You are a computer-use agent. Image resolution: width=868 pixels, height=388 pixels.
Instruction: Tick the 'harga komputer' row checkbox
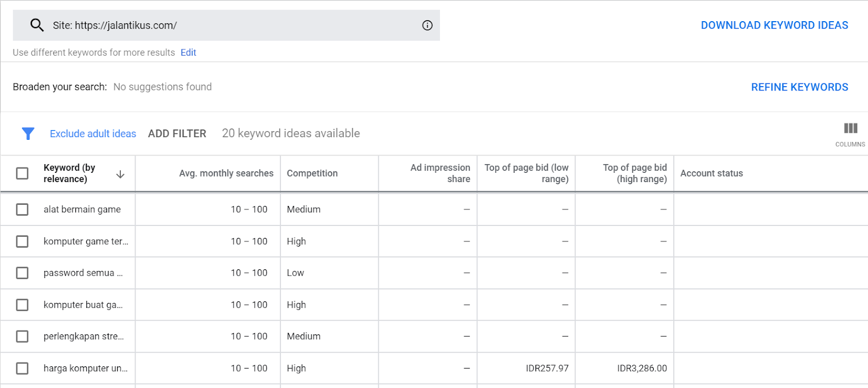(x=22, y=368)
